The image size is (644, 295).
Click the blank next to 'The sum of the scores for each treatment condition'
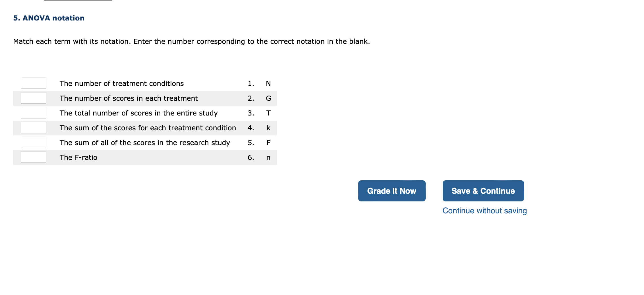pos(33,128)
